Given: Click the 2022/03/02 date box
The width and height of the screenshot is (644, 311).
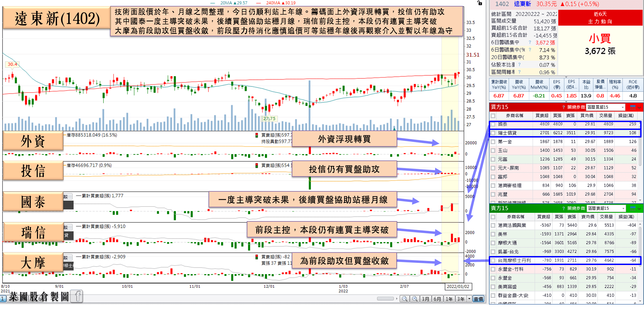Looking at the screenshot, I should [x=458, y=287].
